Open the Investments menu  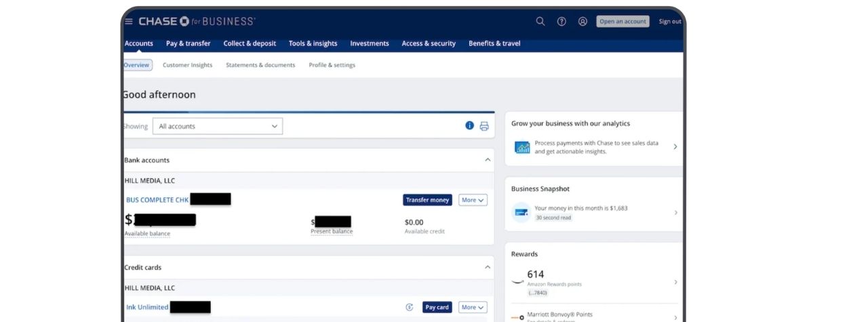[370, 43]
